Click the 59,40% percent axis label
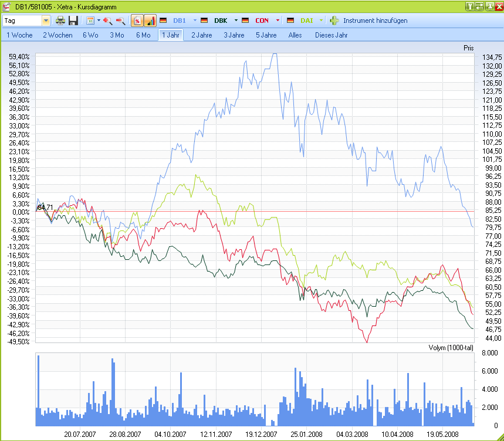This screenshot has height=441, width=504. [x=19, y=57]
